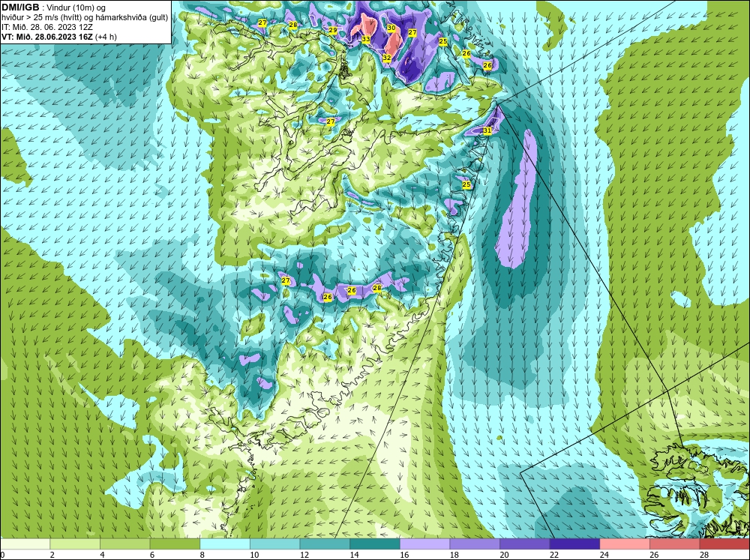Click the yellow gust label 29

pos(333,30)
